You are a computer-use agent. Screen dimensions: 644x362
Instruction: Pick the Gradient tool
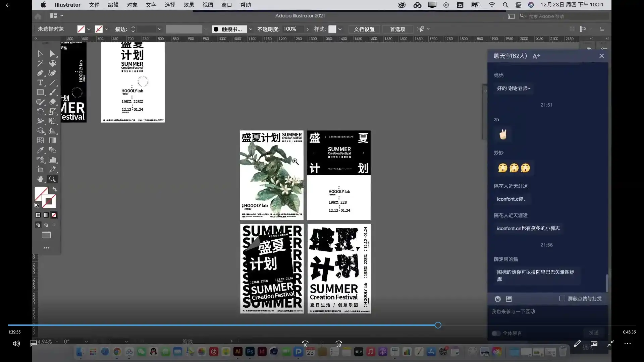52,140
